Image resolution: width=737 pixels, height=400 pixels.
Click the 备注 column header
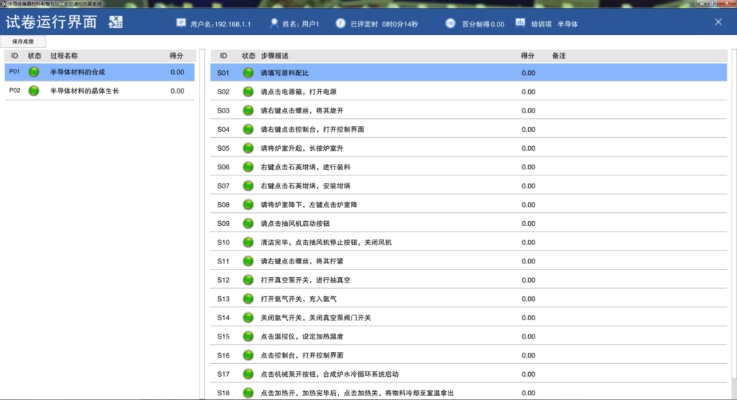(559, 56)
